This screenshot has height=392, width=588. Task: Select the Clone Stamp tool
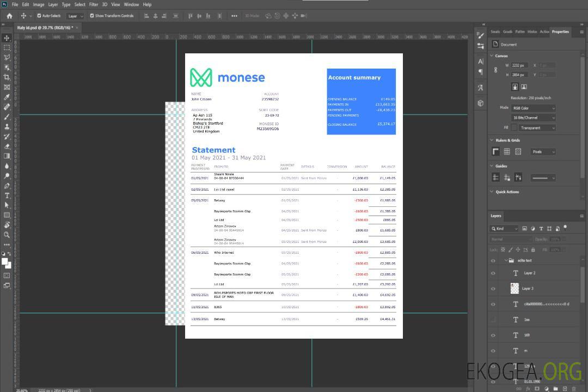click(x=7, y=126)
